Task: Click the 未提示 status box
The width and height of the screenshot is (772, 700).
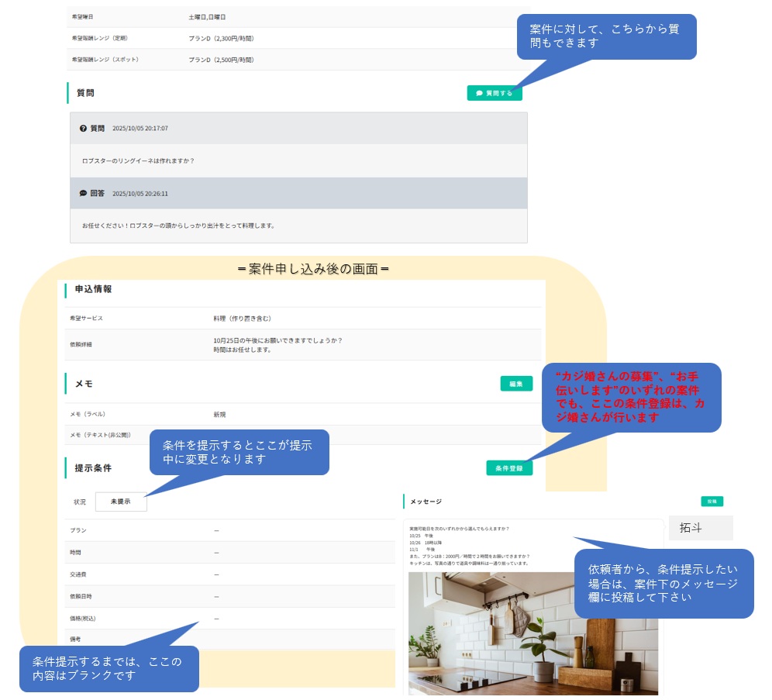Action: [120, 502]
